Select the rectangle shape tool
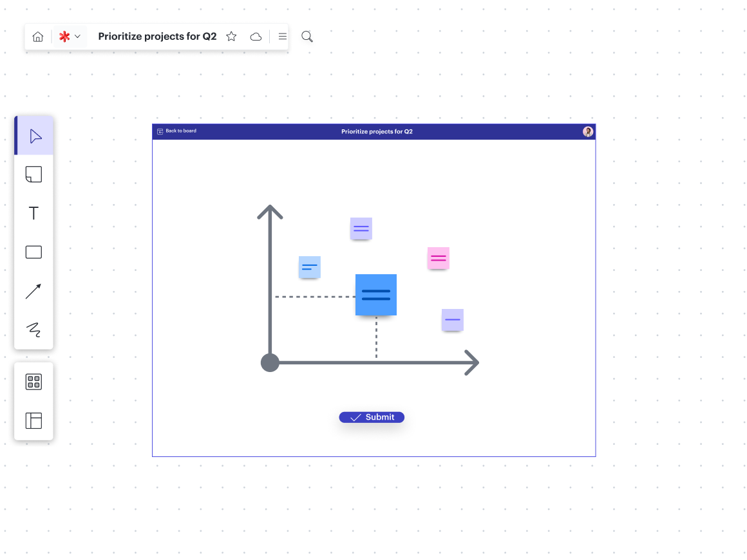This screenshot has width=747, height=560. point(33,252)
